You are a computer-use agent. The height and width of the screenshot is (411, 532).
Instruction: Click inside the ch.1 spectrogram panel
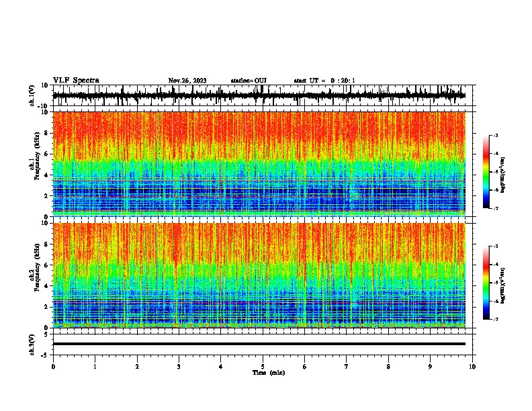coord(259,164)
